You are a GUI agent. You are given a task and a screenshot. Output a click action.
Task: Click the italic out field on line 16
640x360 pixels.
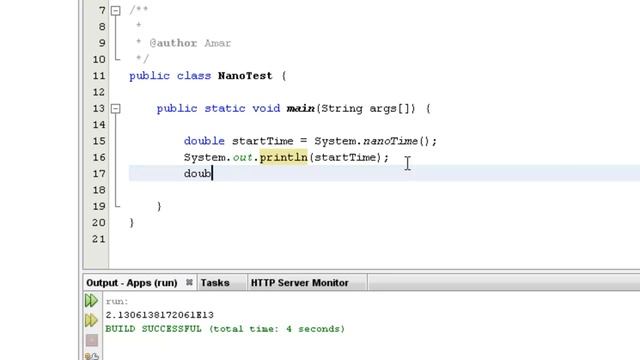[242, 158]
